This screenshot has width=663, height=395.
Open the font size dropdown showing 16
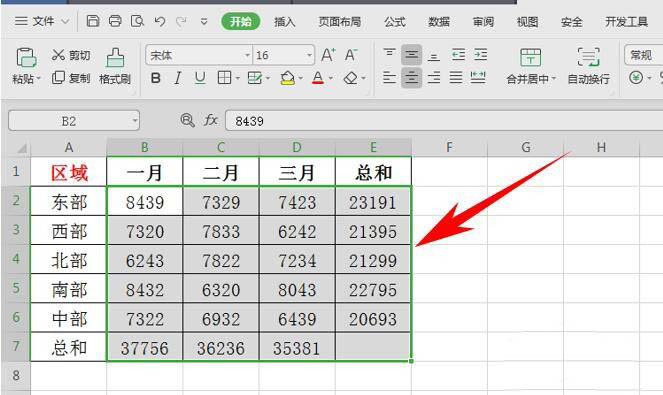pyautogui.click(x=309, y=55)
